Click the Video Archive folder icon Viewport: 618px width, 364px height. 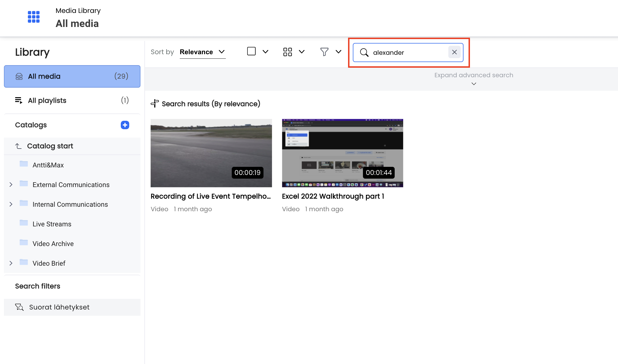tap(24, 242)
